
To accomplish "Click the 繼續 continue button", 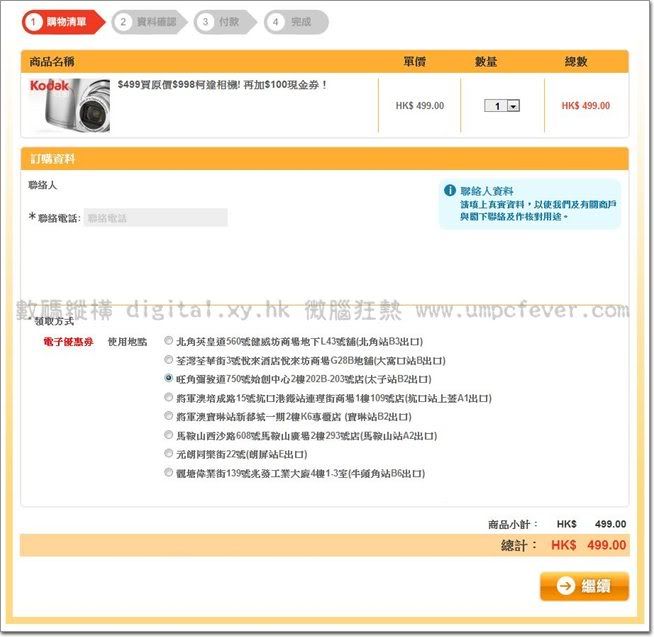I will click(584, 586).
